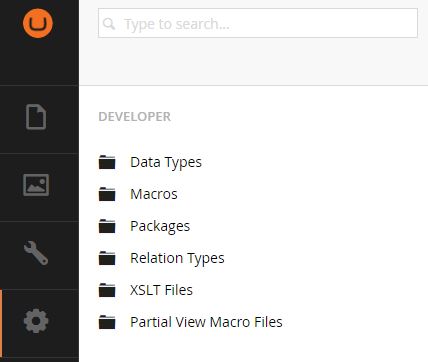The height and width of the screenshot is (362, 428).
Task: Focus the Type to search field
Action: click(x=258, y=23)
